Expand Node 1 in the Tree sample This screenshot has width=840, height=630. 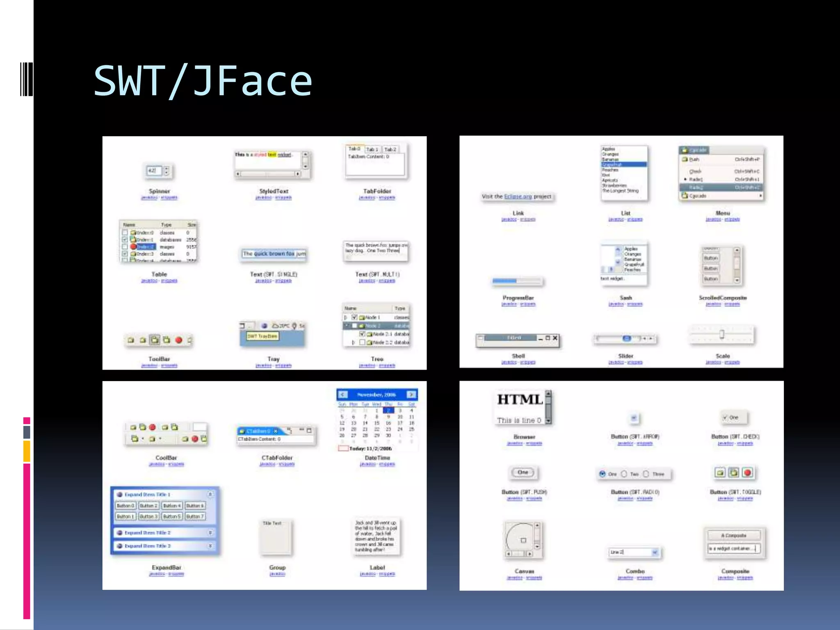[346, 317]
